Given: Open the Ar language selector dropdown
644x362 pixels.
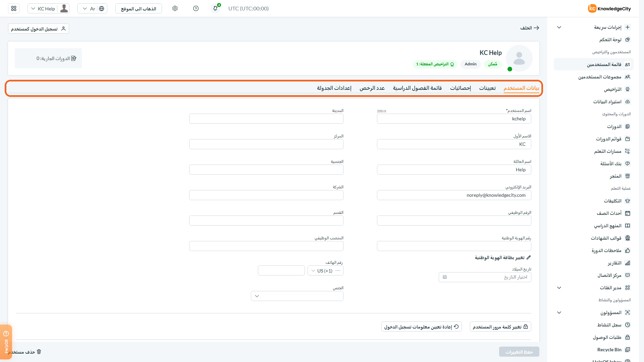Looking at the screenshot, I should [92, 8].
